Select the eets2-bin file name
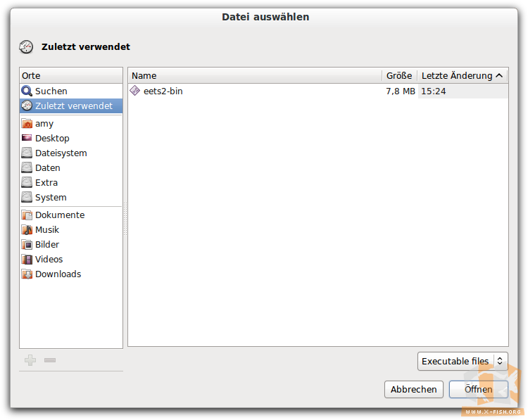The image size is (528, 420). pos(163,91)
